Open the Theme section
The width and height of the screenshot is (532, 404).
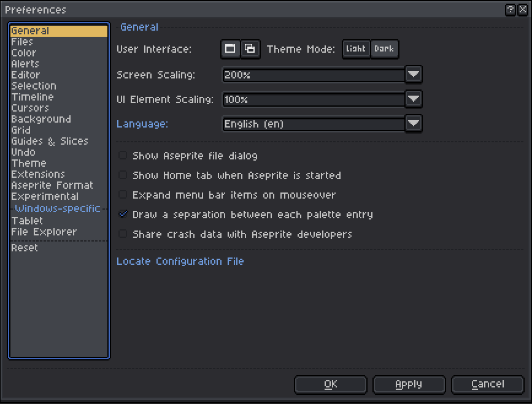pos(59,163)
